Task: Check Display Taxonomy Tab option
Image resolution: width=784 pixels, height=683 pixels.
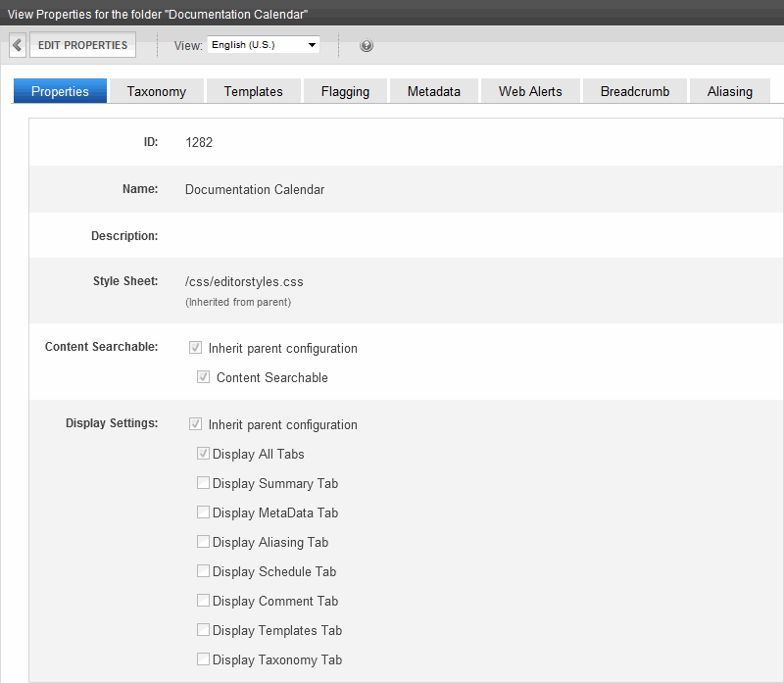Action: (203, 659)
